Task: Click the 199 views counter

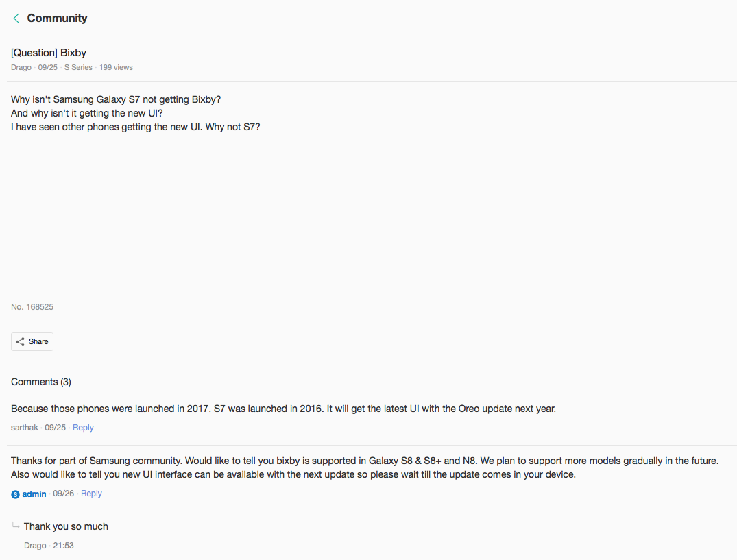Action: pos(116,68)
